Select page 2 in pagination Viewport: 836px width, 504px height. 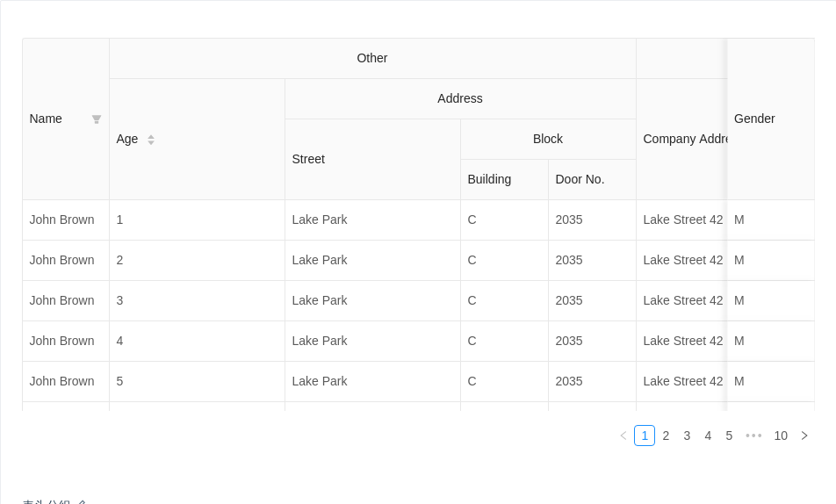tap(666, 436)
